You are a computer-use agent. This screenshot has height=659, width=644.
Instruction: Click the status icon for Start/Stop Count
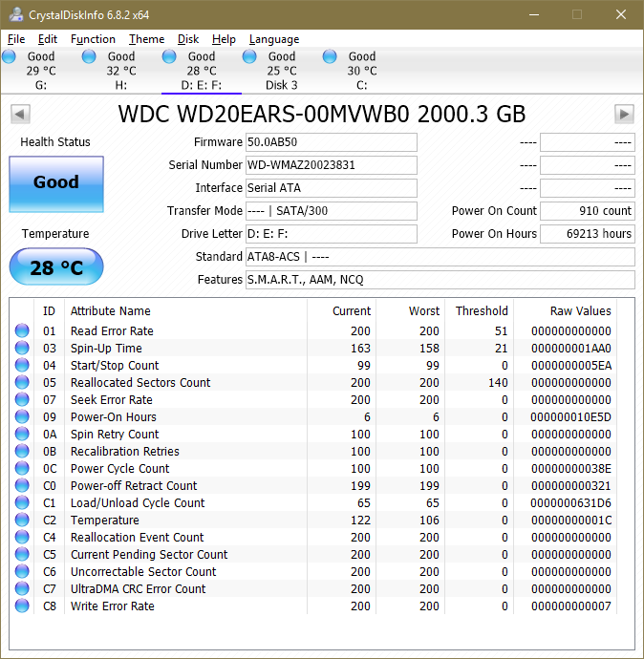22,365
